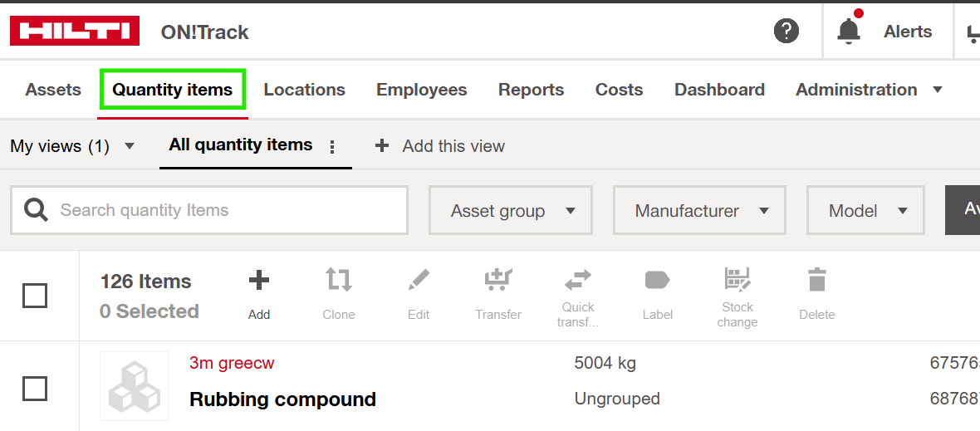
Task: Click the plus icon beside Add this view
Action: point(382,146)
